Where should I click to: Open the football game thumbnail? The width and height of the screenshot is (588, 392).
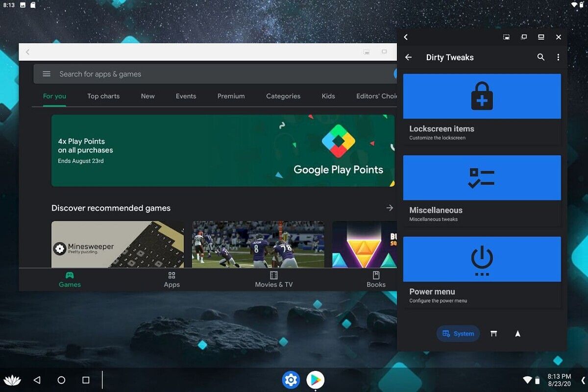(258, 244)
